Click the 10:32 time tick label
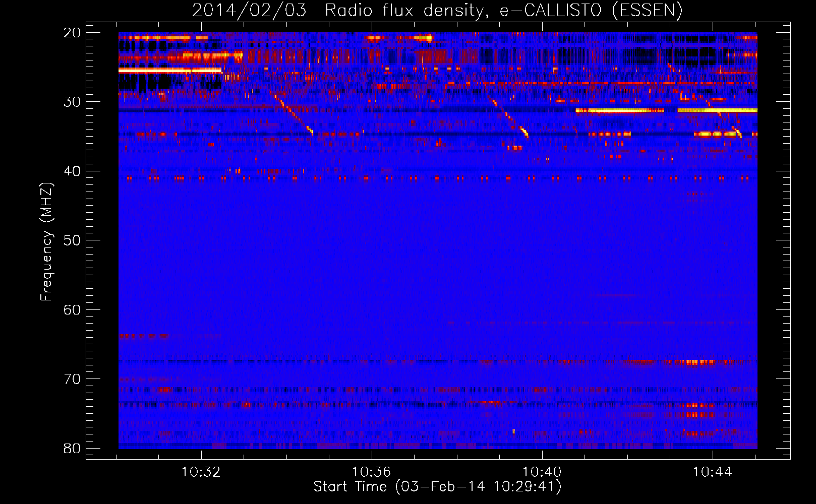The image size is (816, 504). [201, 472]
